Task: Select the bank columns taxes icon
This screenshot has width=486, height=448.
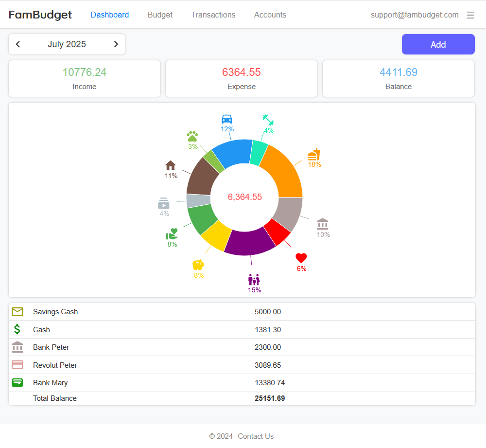Action: point(322,223)
